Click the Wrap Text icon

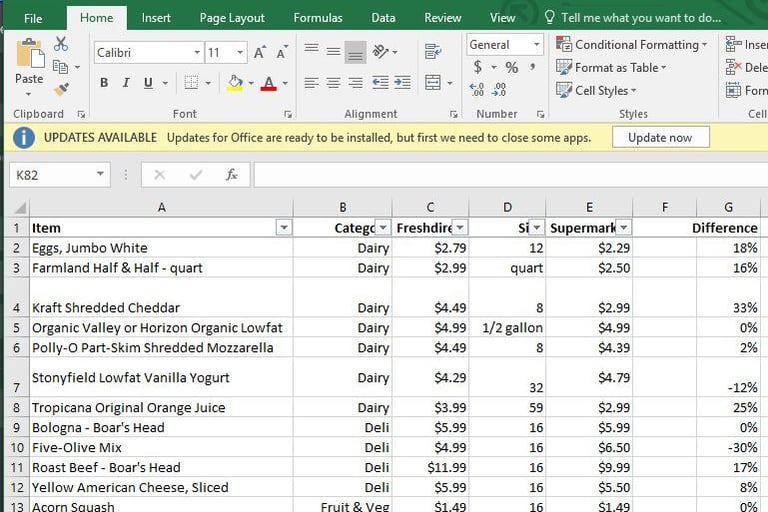tap(433, 51)
